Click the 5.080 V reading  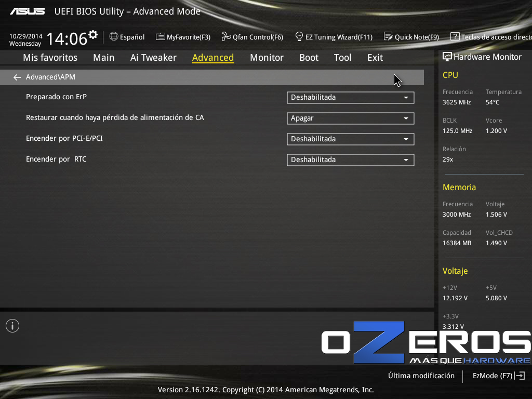(496, 298)
